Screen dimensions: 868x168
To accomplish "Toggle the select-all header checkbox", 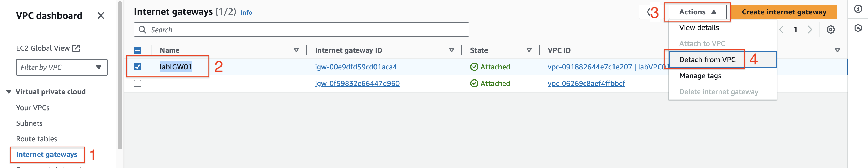I will (x=138, y=50).
